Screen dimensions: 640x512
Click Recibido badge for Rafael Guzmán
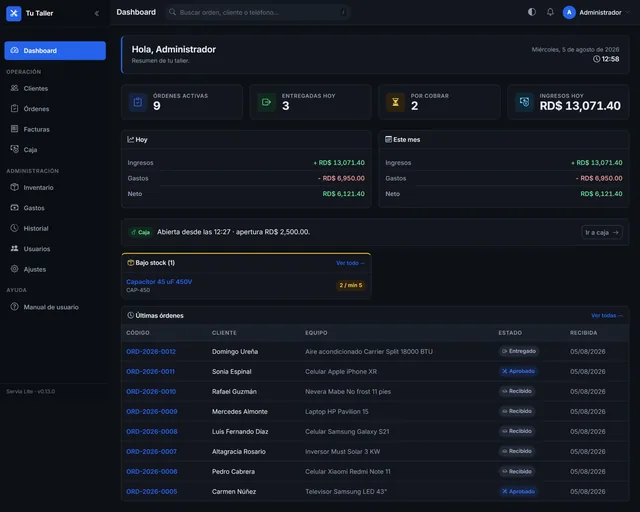pyautogui.click(x=517, y=391)
